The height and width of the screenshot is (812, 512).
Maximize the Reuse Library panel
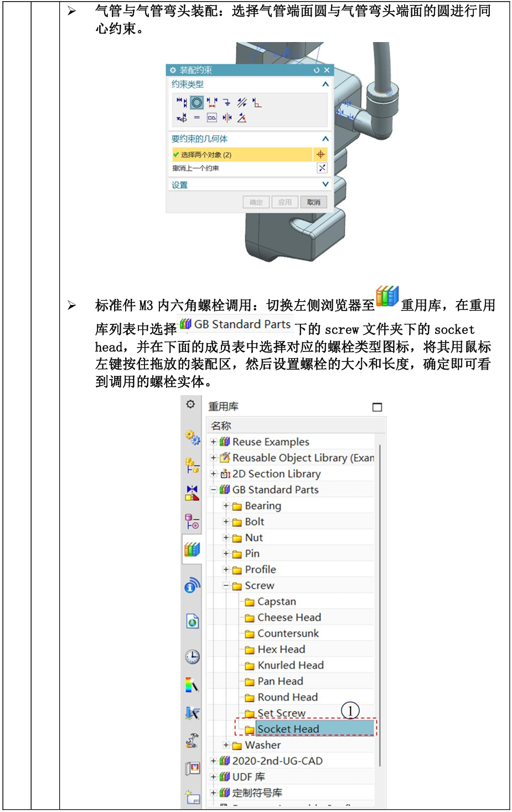(377, 407)
